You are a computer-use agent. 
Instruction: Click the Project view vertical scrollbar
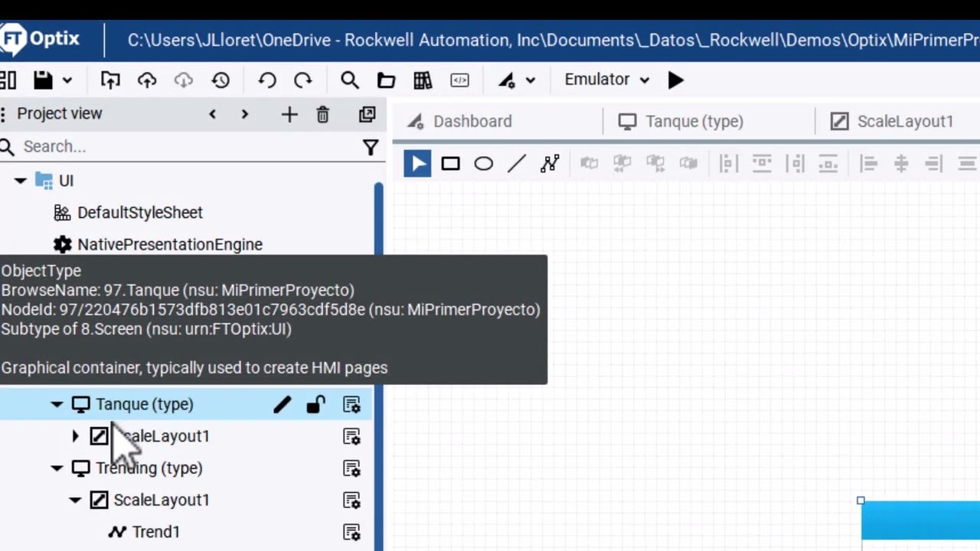point(378,366)
